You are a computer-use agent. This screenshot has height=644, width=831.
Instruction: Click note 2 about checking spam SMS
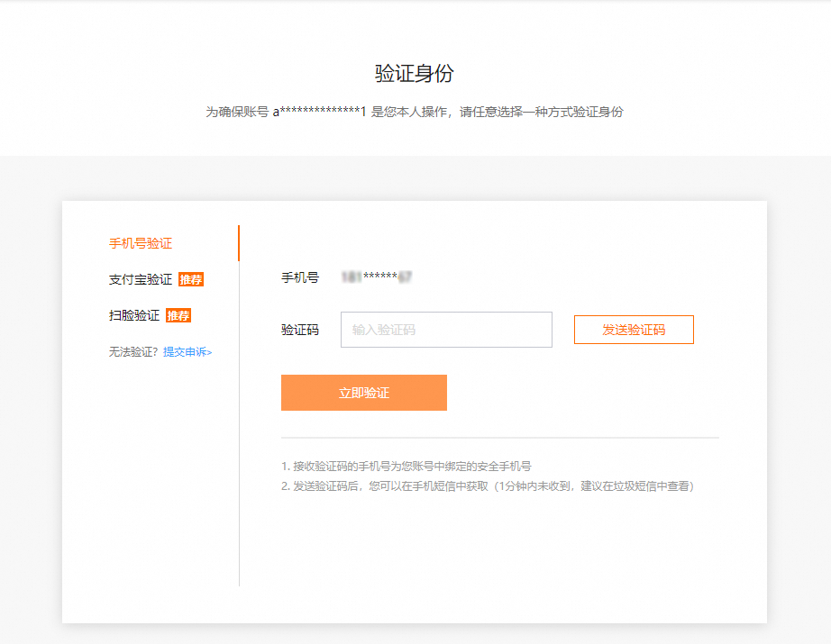point(487,486)
